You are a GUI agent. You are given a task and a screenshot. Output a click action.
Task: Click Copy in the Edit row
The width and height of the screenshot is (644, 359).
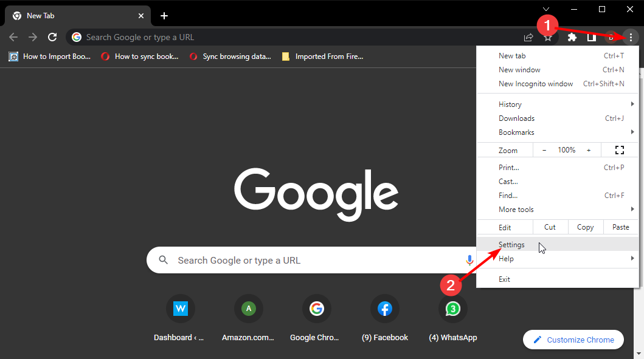click(x=585, y=227)
